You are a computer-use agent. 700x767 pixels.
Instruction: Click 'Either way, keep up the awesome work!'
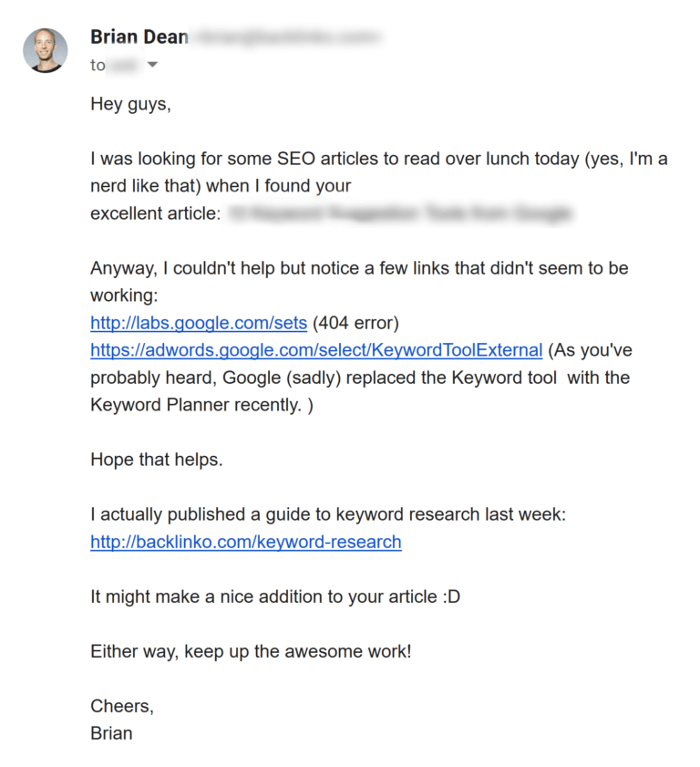[x=251, y=652]
